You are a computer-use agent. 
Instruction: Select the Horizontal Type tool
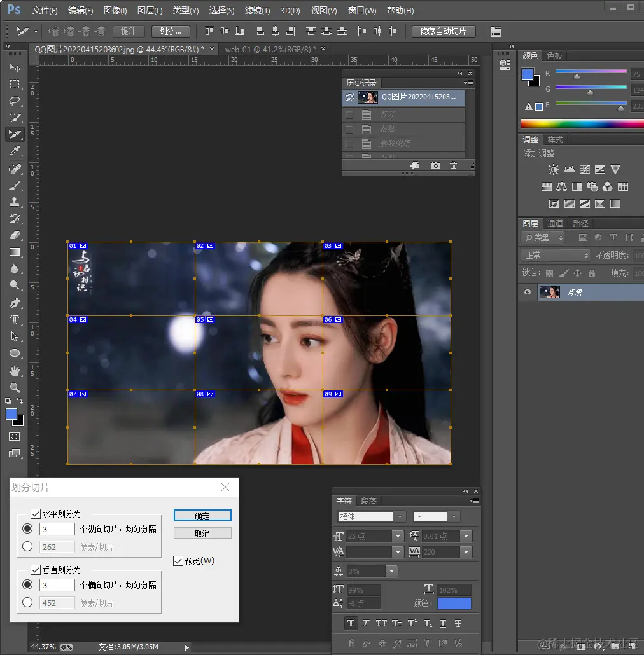pyautogui.click(x=15, y=320)
